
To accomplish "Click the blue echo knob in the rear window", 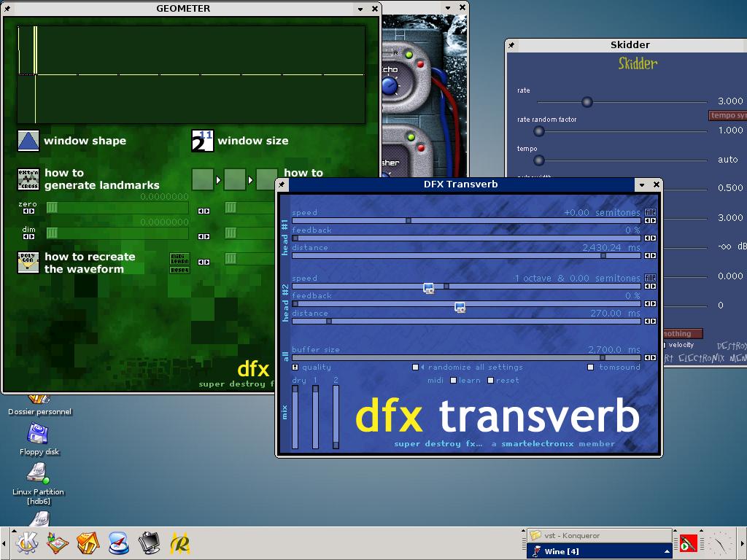I will (390, 87).
